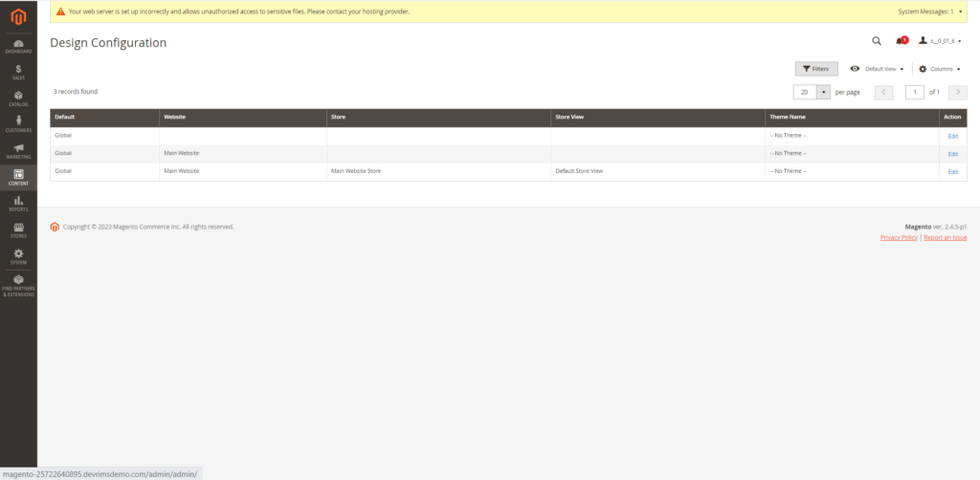Sort by the Default column header
The width and height of the screenshot is (980, 480).
(x=105, y=118)
